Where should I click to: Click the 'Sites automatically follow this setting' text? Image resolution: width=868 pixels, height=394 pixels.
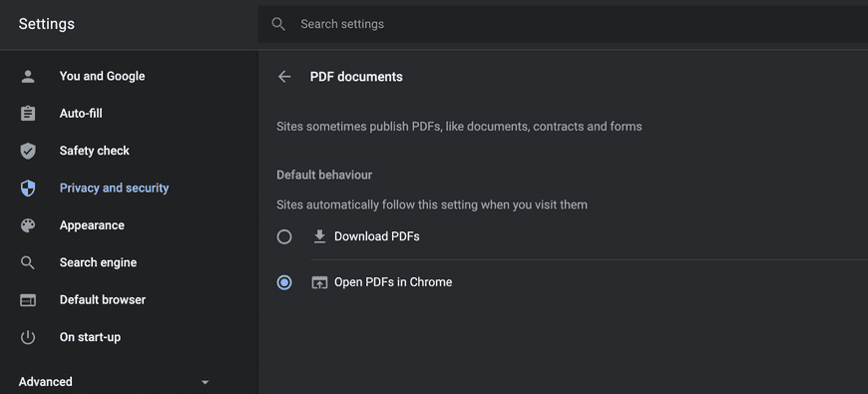(x=432, y=204)
